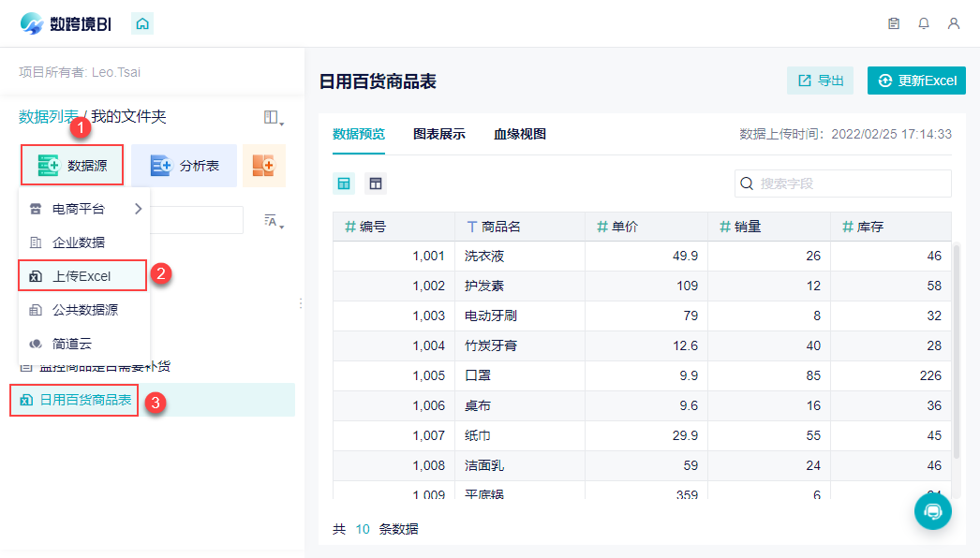Switch to the second table layout toggle
Screen dimensions: 980x558
pyautogui.click(x=376, y=184)
